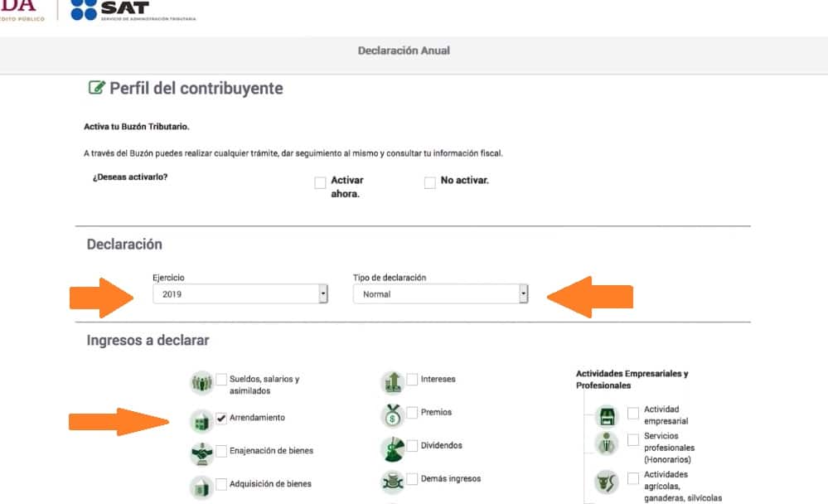Viewport: 828px width, 504px height.
Task: Expand the Tipo de declaración dropdown
Action: 440,294
